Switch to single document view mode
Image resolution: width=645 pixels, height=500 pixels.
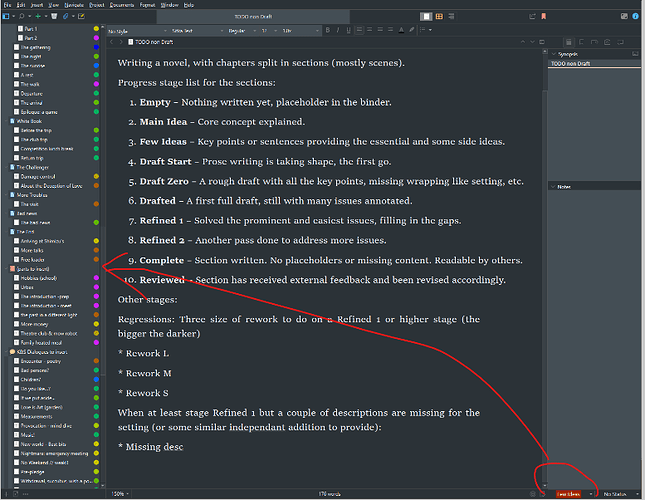click(426, 16)
